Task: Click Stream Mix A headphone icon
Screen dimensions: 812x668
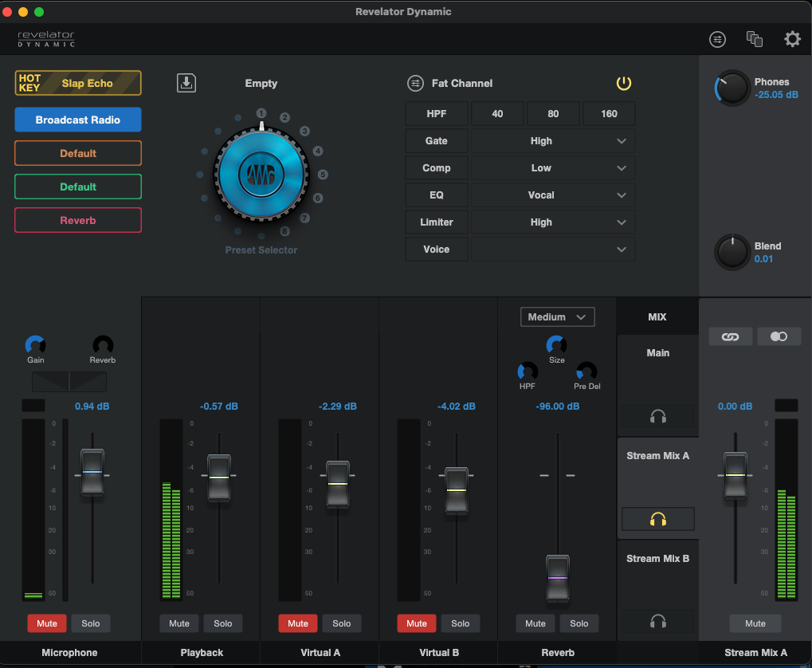Action: (x=658, y=519)
